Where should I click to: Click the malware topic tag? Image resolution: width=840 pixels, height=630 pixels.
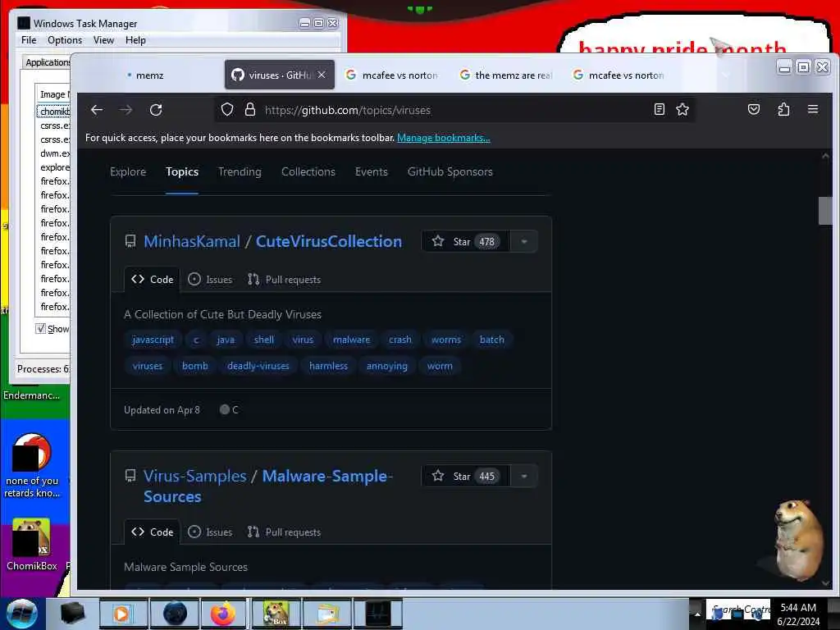tap(351, 339)
